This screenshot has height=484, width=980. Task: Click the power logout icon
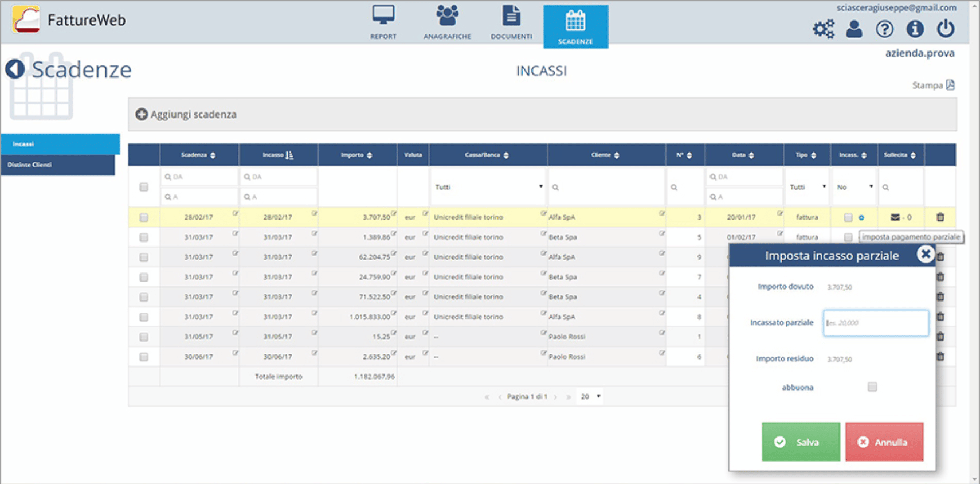tap(946, 29)
